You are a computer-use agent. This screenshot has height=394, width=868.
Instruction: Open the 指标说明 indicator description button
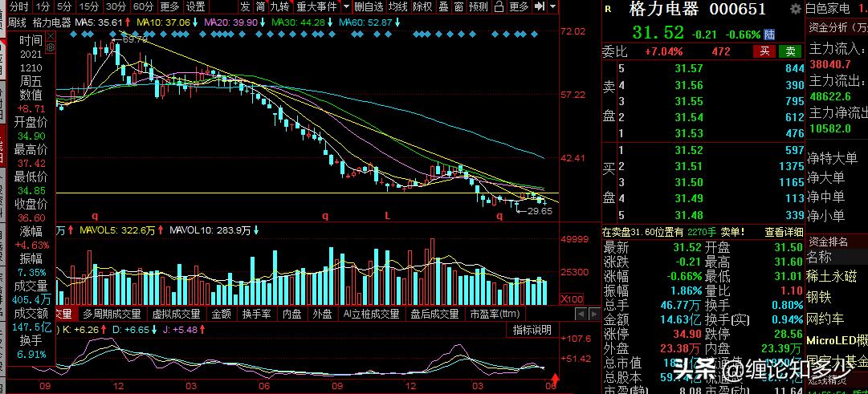pos(532,330)
